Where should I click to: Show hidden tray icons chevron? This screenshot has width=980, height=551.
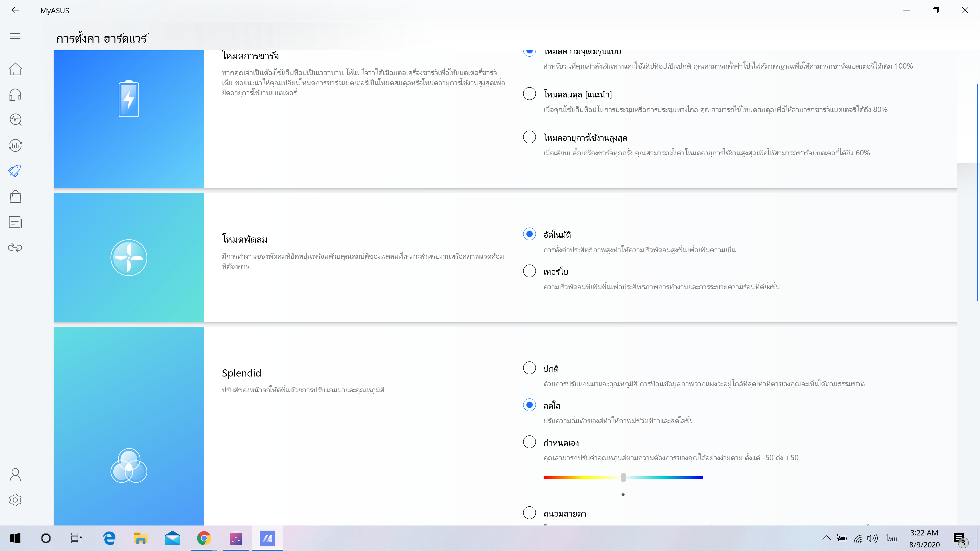(826, 538)
